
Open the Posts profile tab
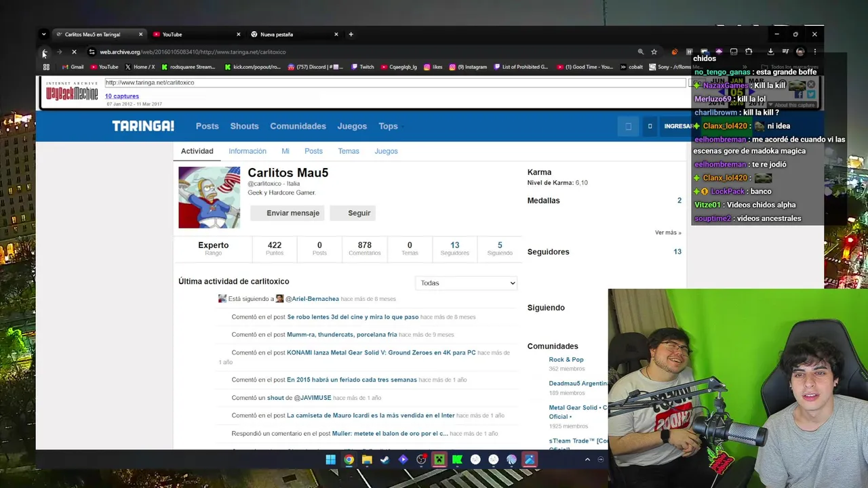(x=313, y=151)
